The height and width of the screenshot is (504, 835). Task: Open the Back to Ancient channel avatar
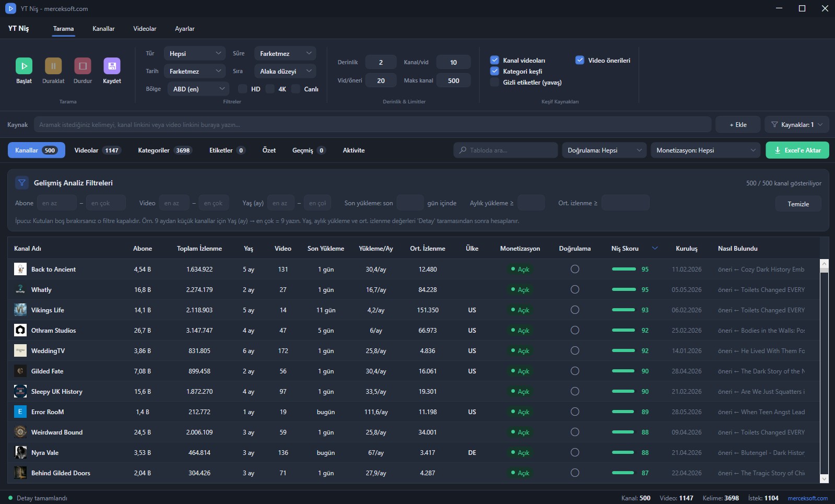click(20, 269)
